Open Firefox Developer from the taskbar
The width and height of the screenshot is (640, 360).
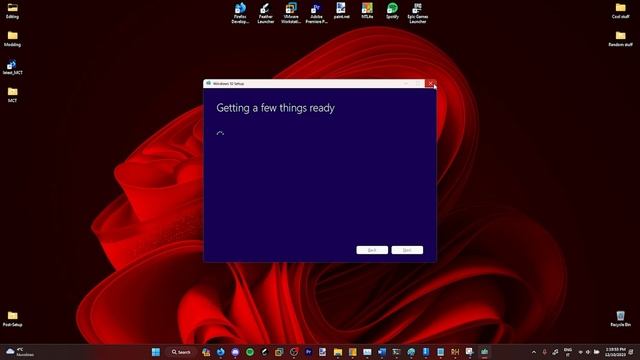click(x=221, y=352)
